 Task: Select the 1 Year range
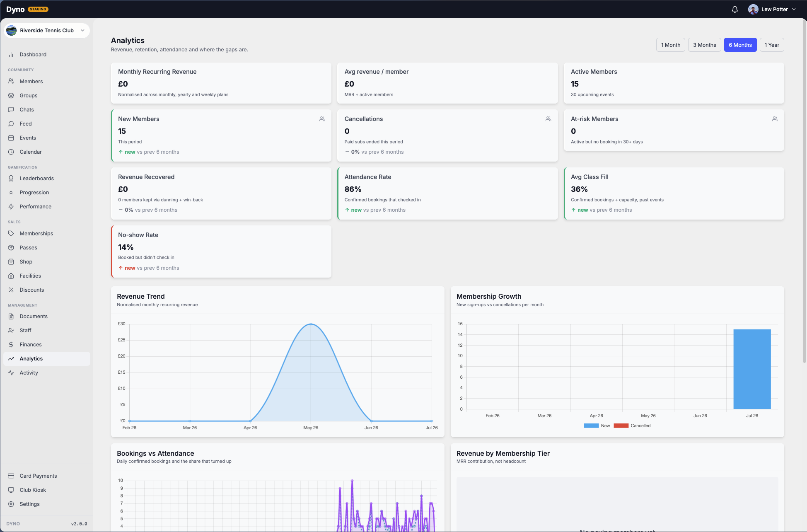coord(772,45)
